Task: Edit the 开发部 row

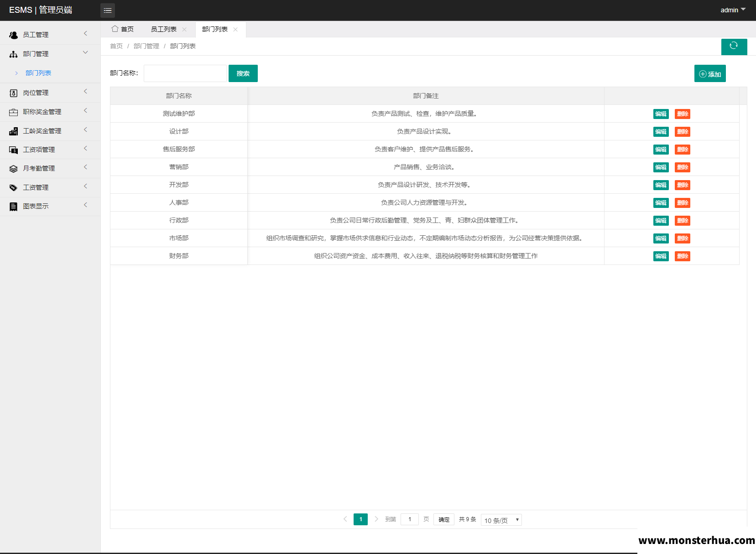Action: tap(661, 185)
